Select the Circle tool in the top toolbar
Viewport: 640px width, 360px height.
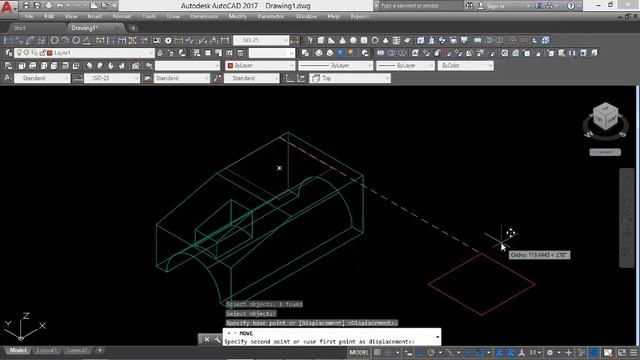54,40
